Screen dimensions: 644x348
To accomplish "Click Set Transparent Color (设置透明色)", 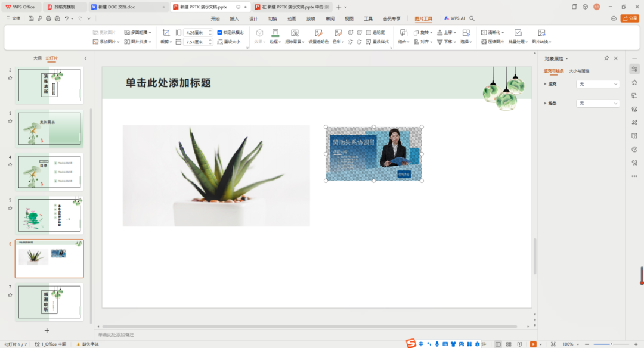I will pyautogui.click(x=318, y=36).
